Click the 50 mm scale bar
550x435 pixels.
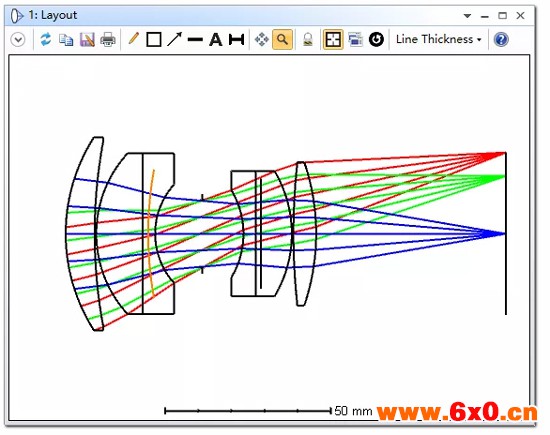[248, 410]
